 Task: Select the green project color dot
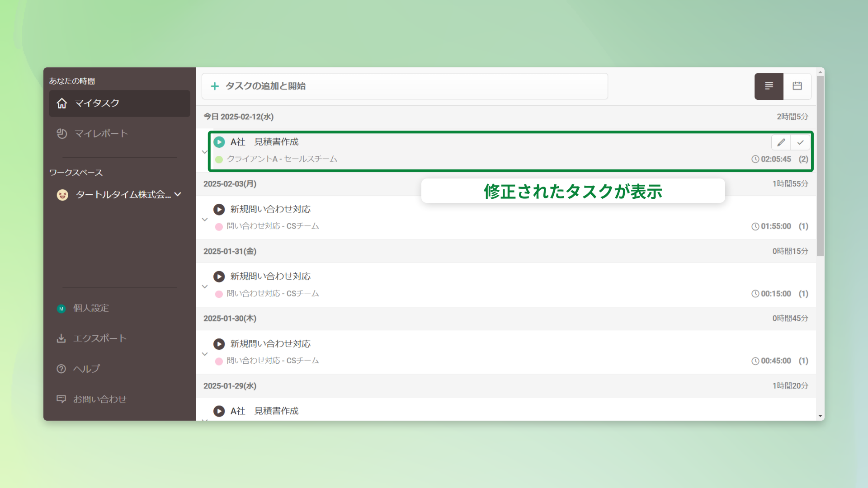point(219,159)
